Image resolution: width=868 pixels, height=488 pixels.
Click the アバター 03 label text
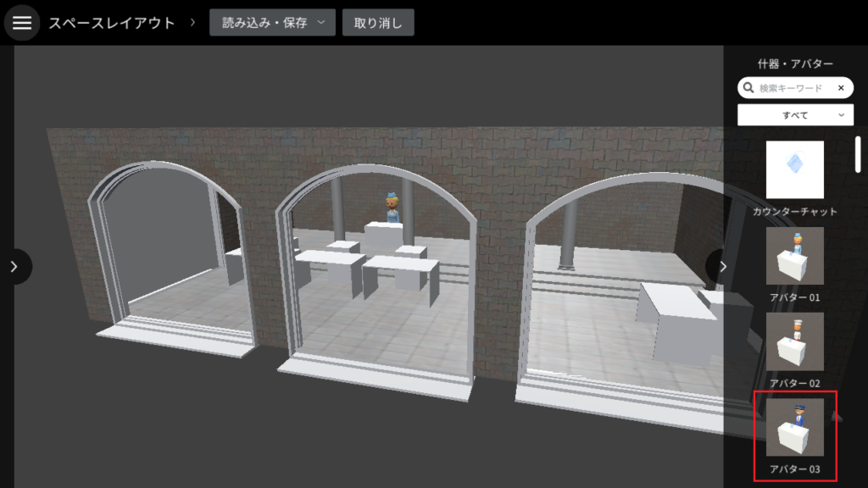click(795, 469)
